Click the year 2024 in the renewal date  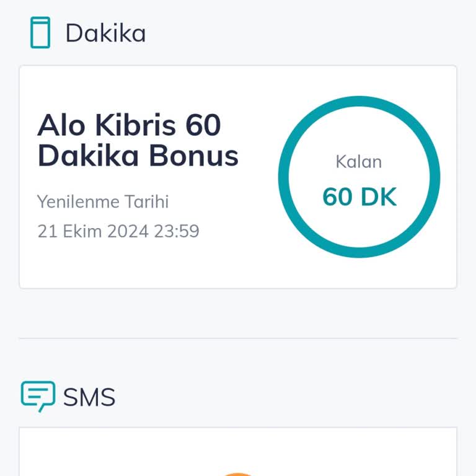click(128, 231)
